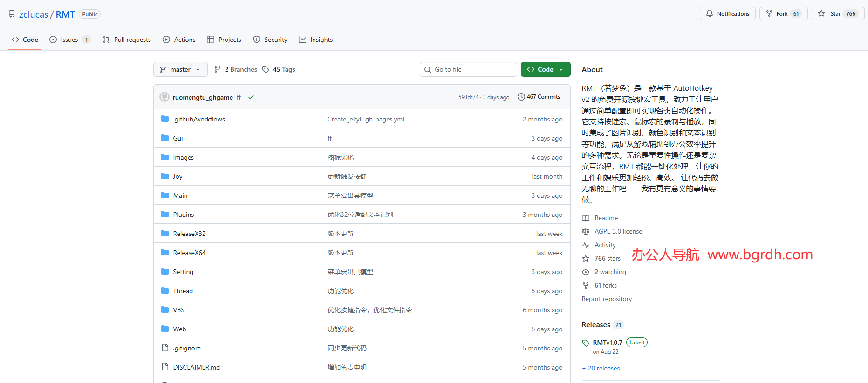Click the scale icon for the AGPL-3.0 license
The width and height of the screenshot is (868, 383).
(x=586, y=232)
